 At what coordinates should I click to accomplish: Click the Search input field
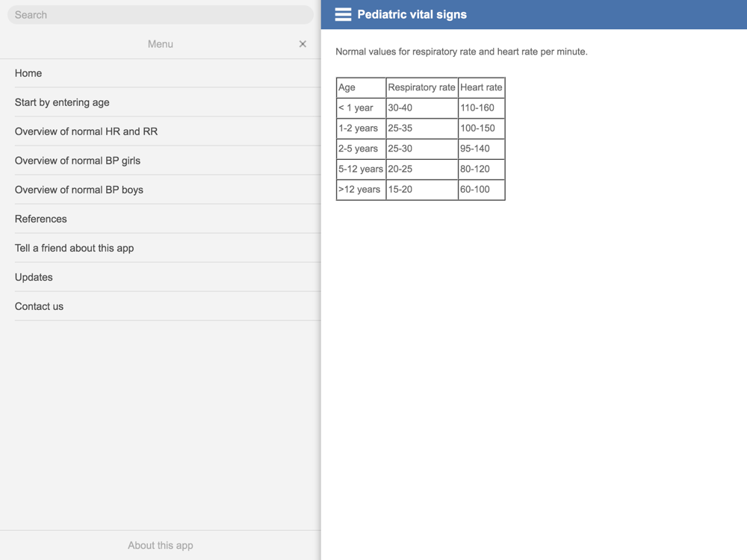click(x=161, y=15)
